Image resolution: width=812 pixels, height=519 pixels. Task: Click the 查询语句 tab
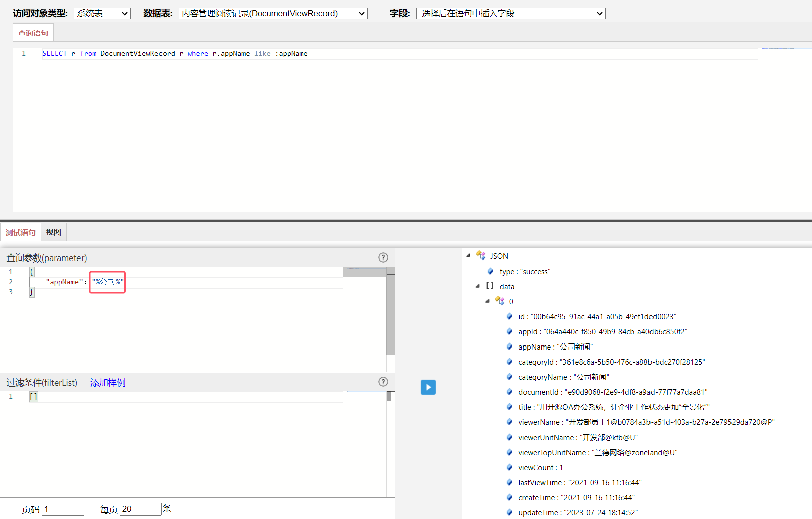point(33,33)
